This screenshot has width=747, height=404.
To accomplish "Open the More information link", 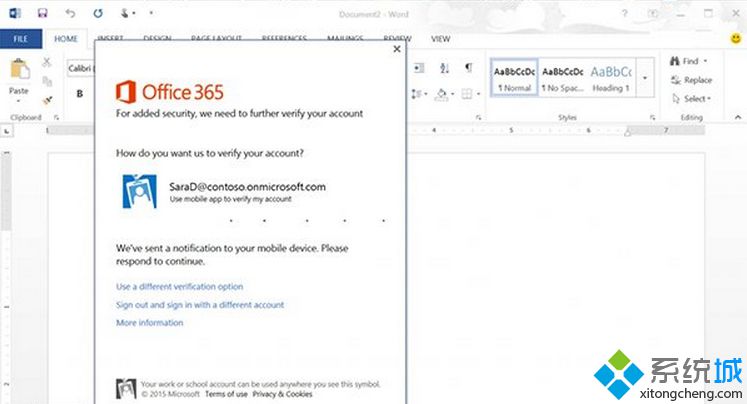I will pos(150,323).
